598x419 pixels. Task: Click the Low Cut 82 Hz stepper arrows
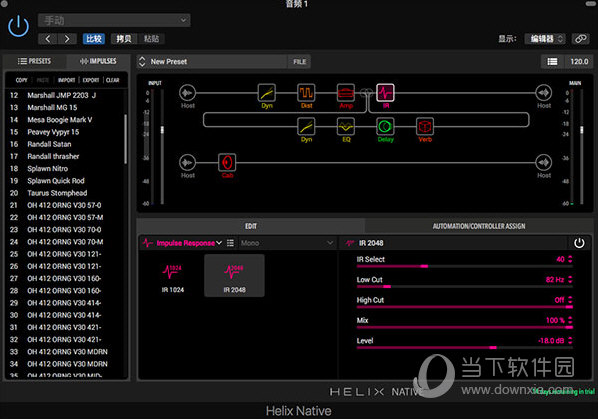[x=570, y=279]
